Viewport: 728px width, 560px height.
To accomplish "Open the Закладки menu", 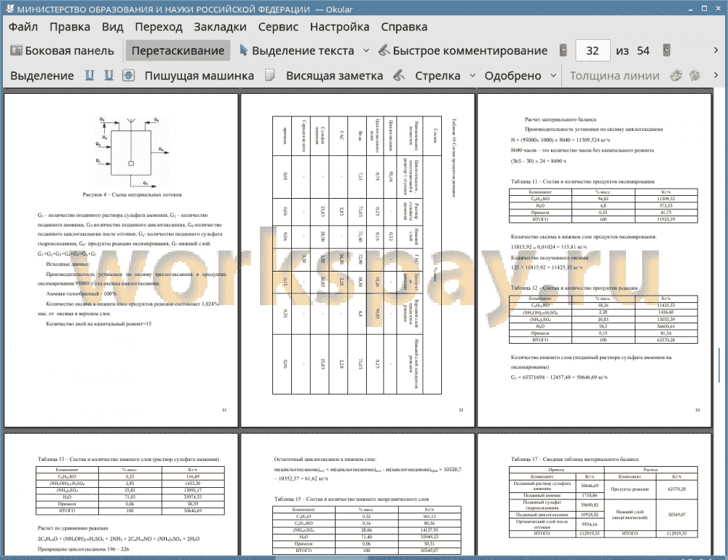I will click(x=220, y=27).
